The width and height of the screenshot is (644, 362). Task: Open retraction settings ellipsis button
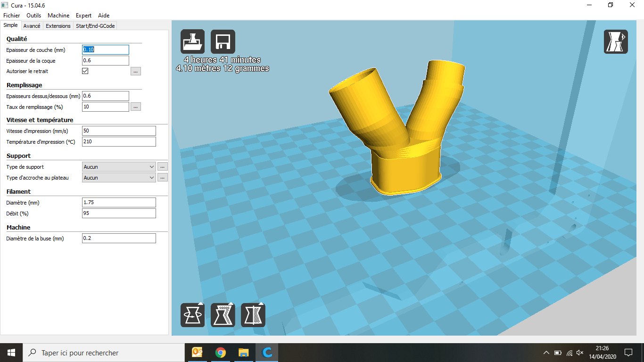point(136,71)
